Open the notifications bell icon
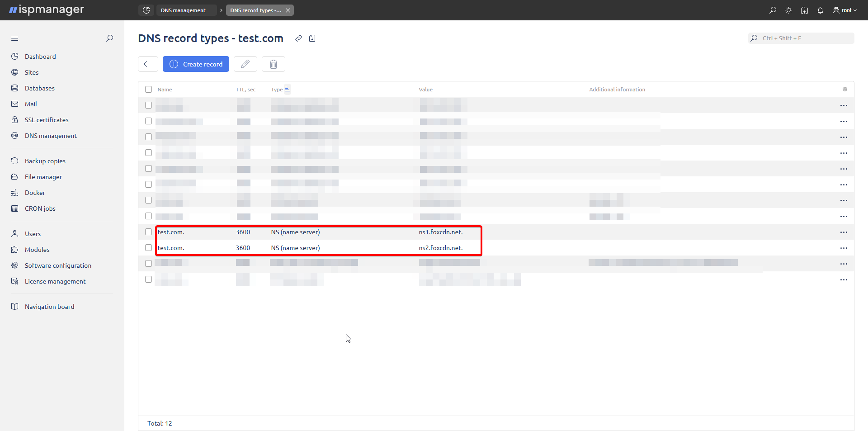Image resolution: width=868 pixels, height=431 pixels. point(820,10)
